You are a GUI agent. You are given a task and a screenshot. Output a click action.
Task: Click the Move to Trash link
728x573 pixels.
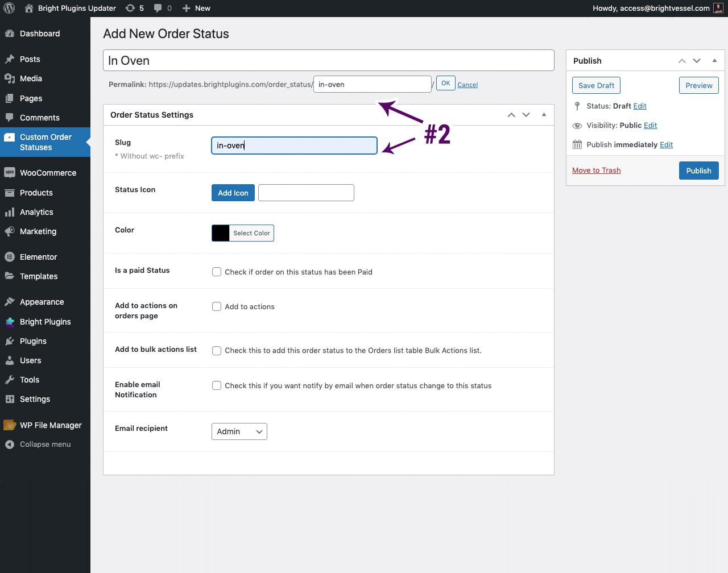[x=596, y=171]
